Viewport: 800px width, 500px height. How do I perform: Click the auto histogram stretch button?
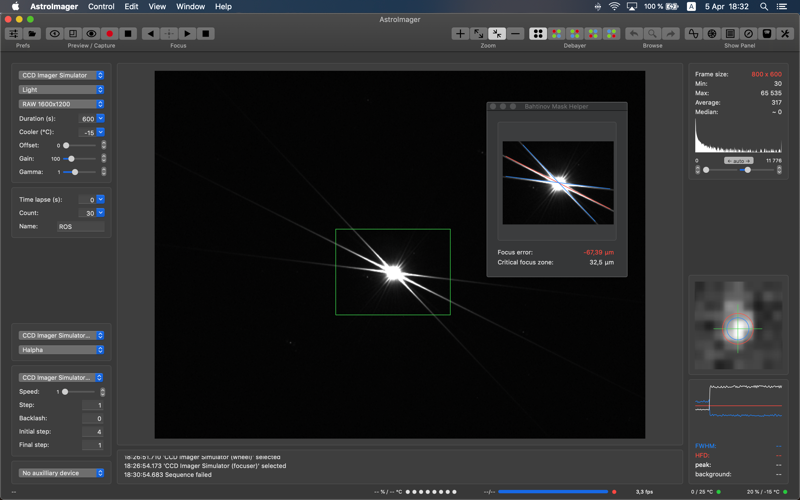(x=738, y=161)
